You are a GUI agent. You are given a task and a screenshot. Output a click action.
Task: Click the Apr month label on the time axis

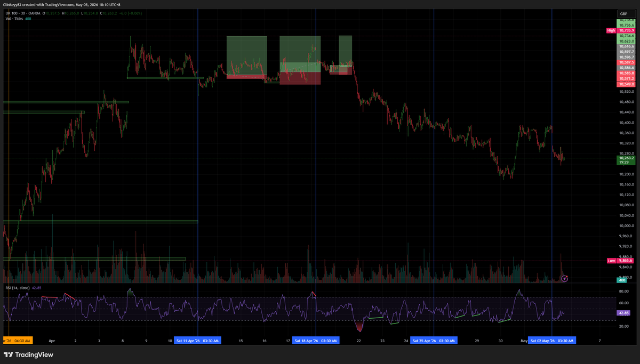(52, 341)
